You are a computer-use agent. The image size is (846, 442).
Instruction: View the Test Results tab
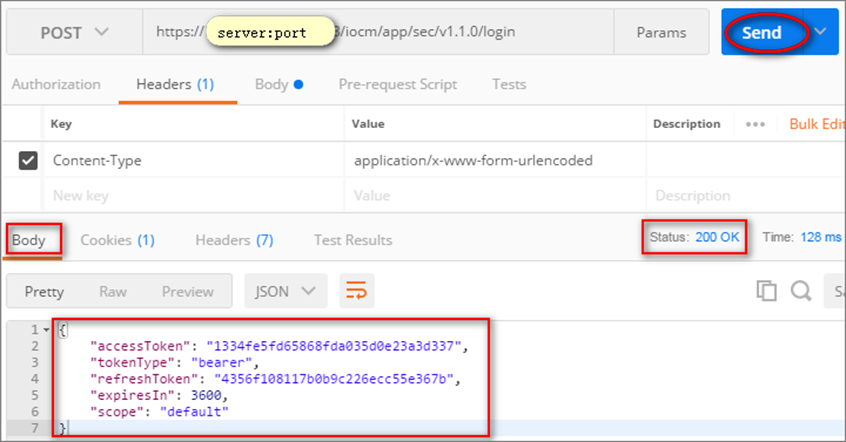pos(352,240)
